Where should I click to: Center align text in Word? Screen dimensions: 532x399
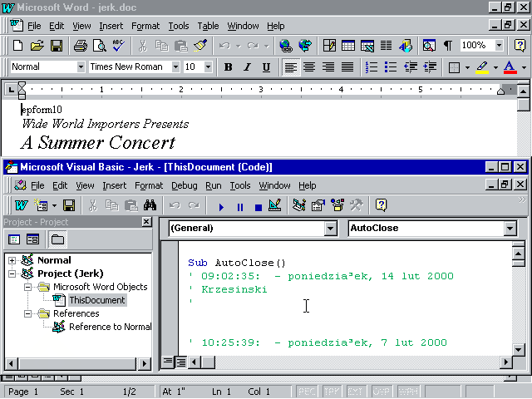[309, 66]
